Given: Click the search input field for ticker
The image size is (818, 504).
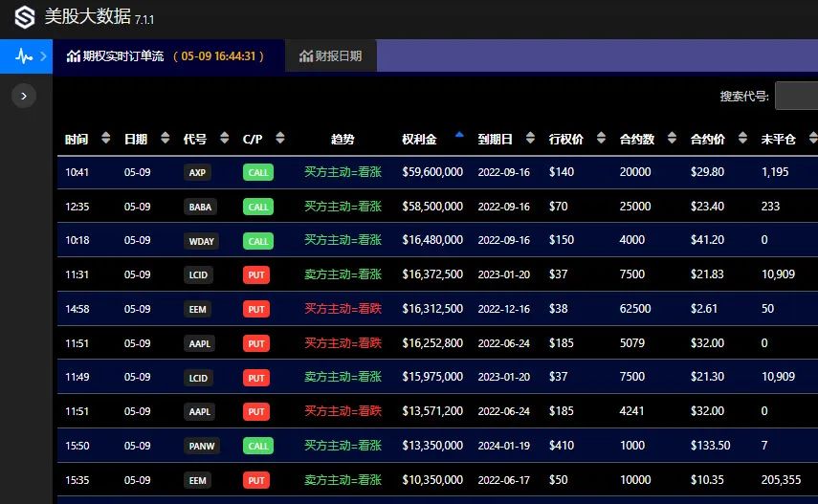Looking at the screenshot, I should click(x=796, y=96).
